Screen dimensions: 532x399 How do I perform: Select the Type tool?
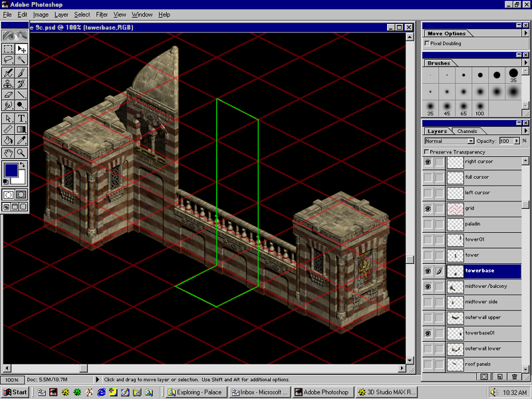tap(21, 118)
